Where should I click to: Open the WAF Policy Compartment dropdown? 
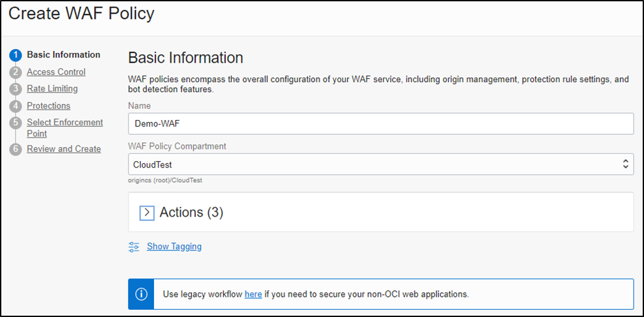[x=380, y=164]
